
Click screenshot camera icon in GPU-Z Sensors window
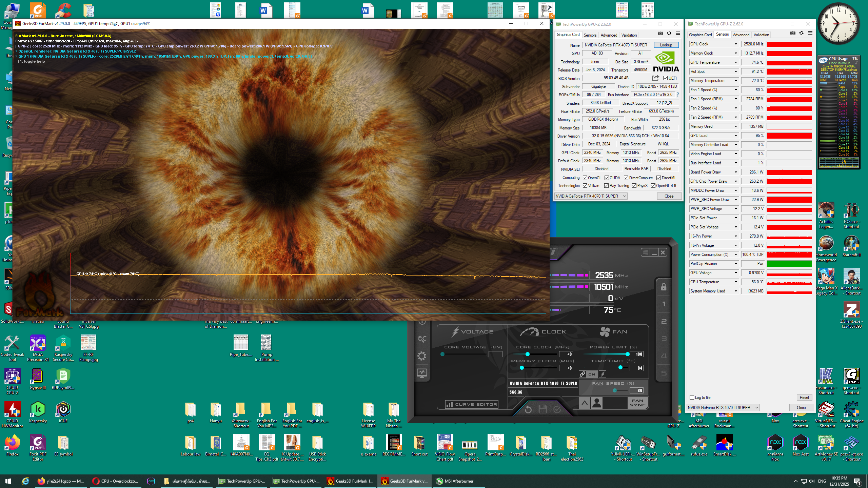coord(792,33)
